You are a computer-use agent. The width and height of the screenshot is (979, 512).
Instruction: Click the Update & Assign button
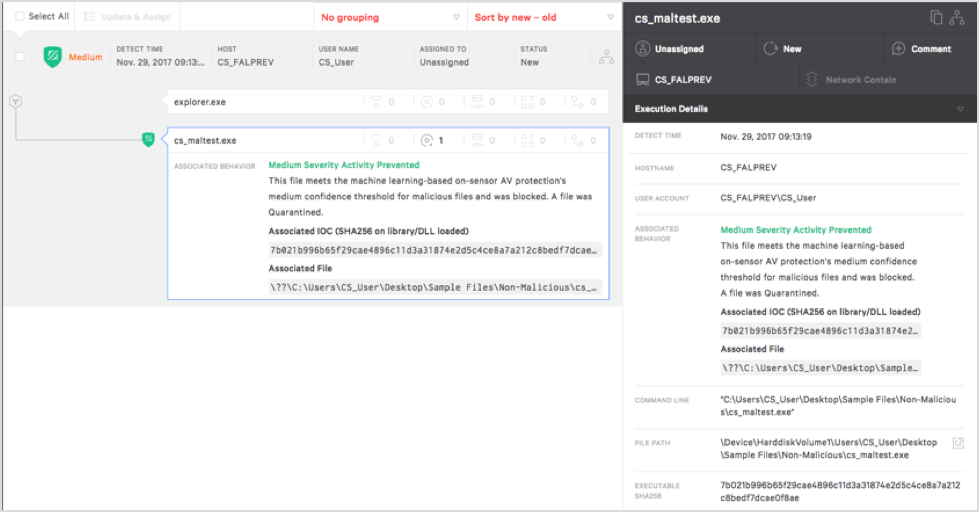point(127,17)
